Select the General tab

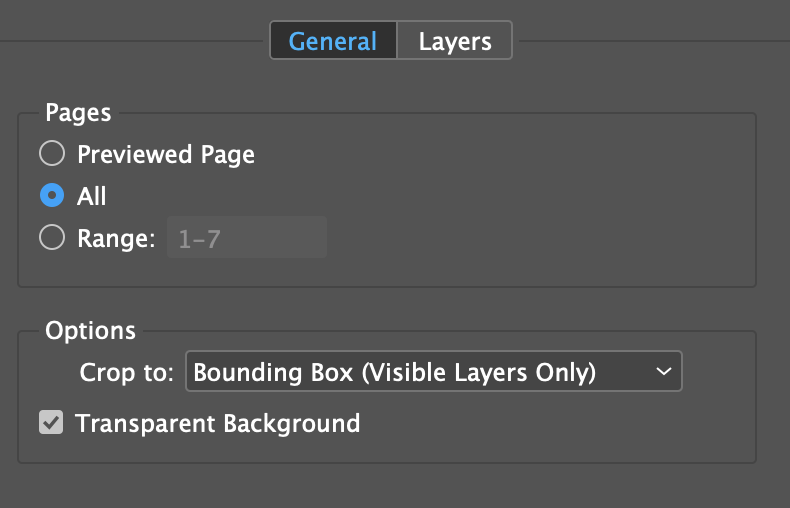point(333,40)
